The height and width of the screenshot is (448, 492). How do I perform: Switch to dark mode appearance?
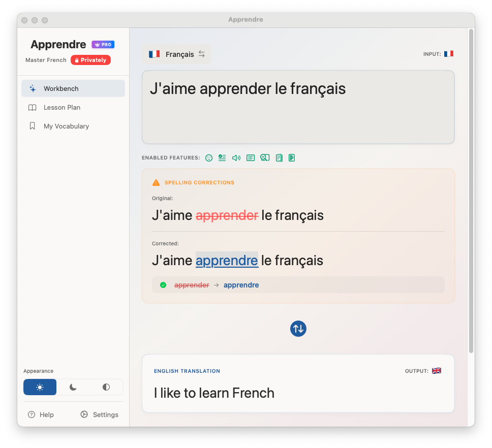coord(73,387)
